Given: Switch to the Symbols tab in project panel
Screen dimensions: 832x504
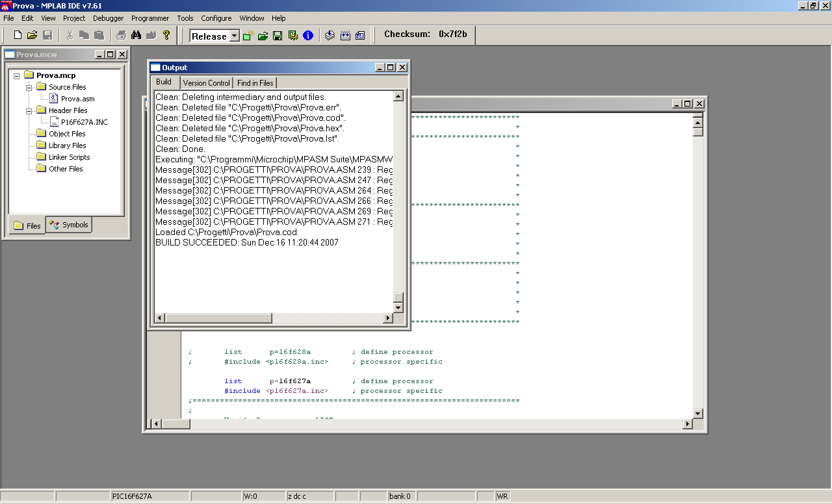Looking at the screenshot, I should (x=69, y=225).
